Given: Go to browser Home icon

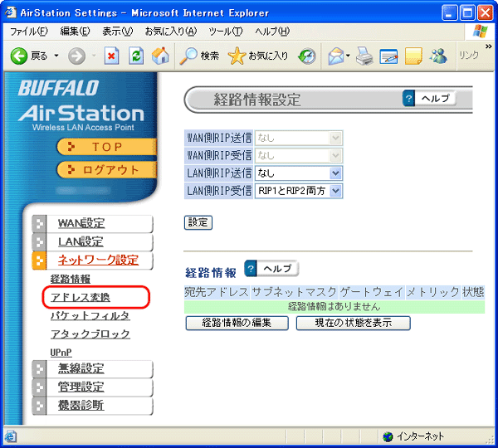Looking at the screenshot, I should (x=161, y=56).
